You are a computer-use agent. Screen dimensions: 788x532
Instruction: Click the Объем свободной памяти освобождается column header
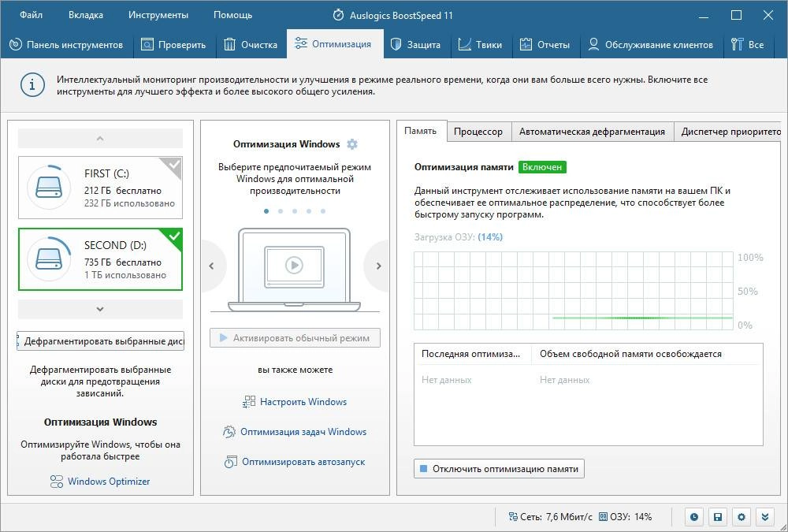click(x=647, y=354)
